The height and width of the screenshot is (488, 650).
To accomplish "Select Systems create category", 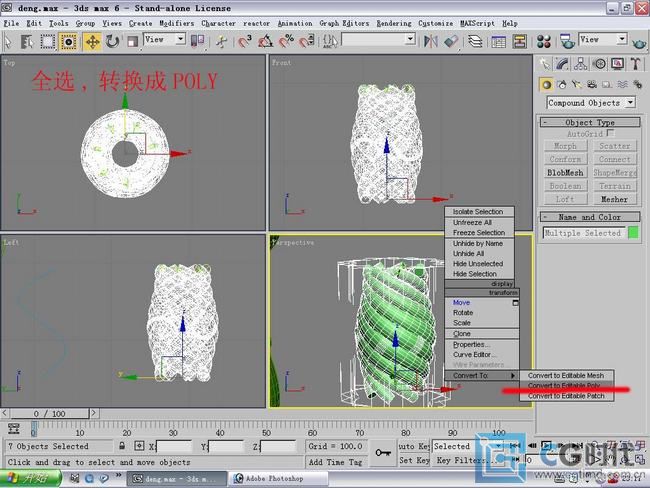I will (638, 85).
